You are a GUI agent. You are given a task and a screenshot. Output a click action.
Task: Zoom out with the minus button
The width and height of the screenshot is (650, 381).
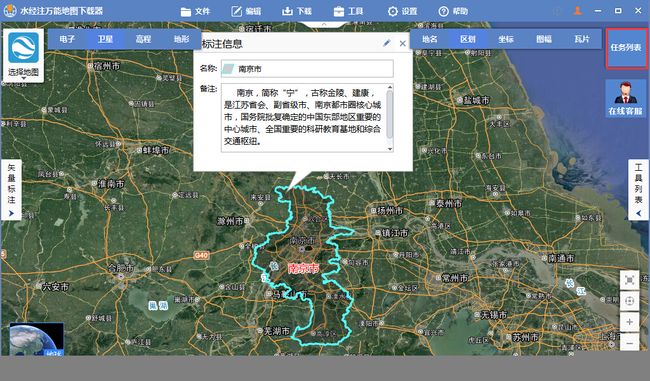coord(629,343)
